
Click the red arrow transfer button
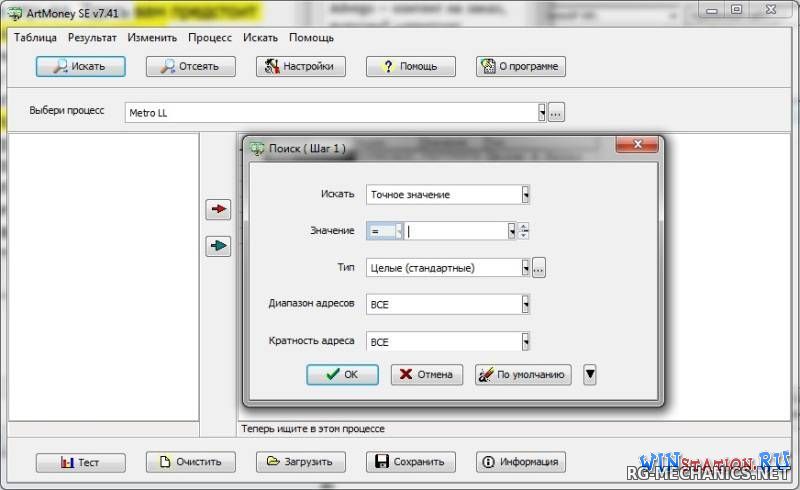[218, 209]
